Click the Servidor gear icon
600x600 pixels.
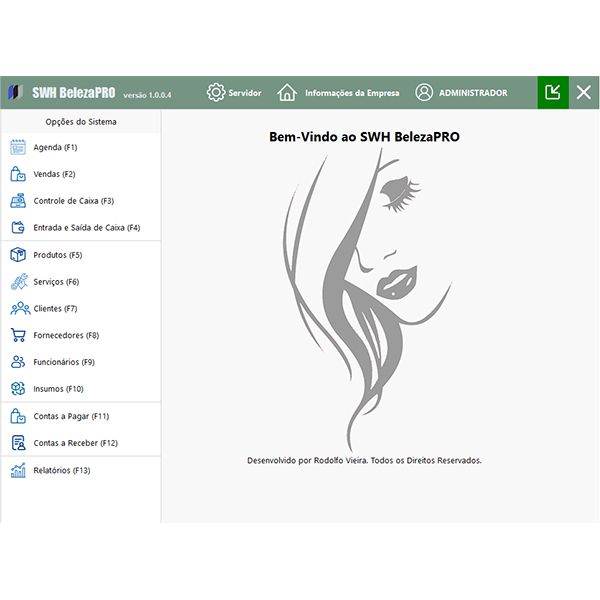216,93
